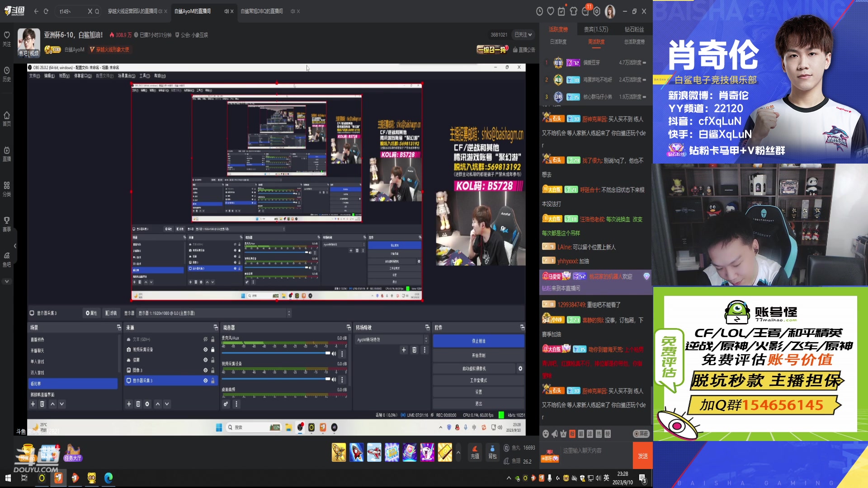Adjust 视频采集设备 volume slider

point(276,379)
